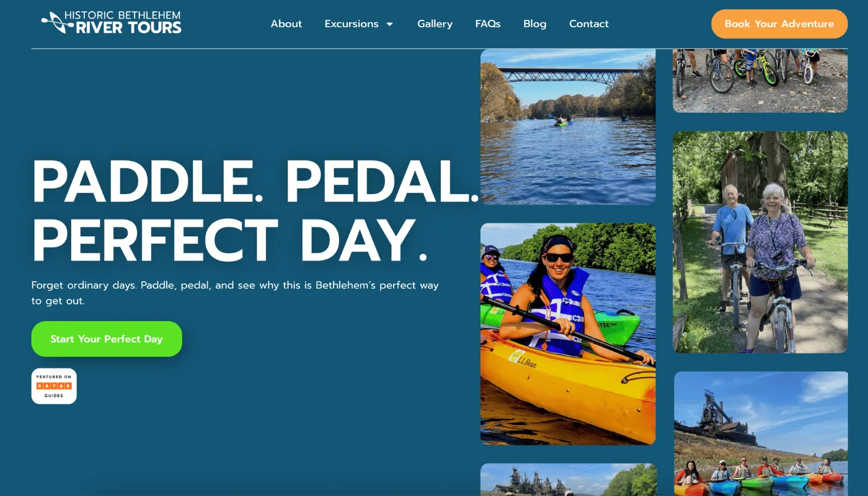The width and height of the screenshot is (868, 496).
Task: Click the Historic Bethlehem River Tours logo
Action: [x=112, y=24]
